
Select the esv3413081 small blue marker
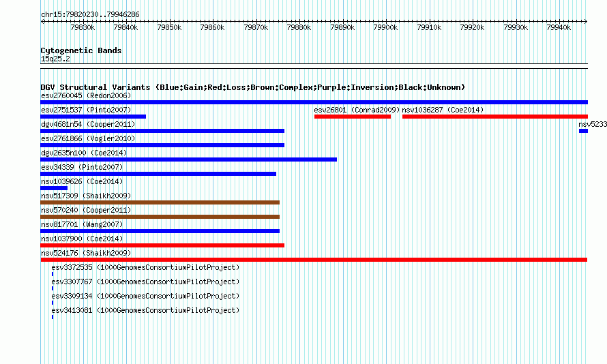(x=53, y=317)
